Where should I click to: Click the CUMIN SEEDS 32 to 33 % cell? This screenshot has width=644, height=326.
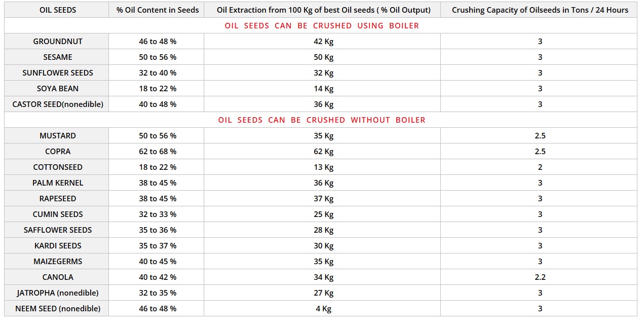pos(158,214)
